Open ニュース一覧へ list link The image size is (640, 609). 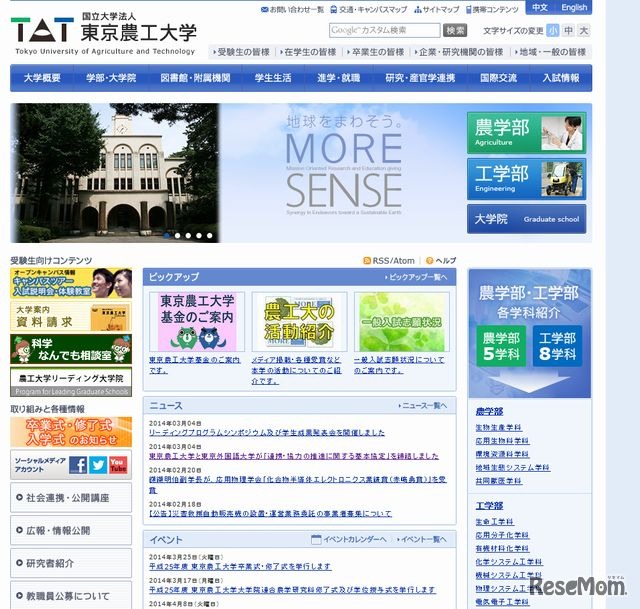coord(423,406)
